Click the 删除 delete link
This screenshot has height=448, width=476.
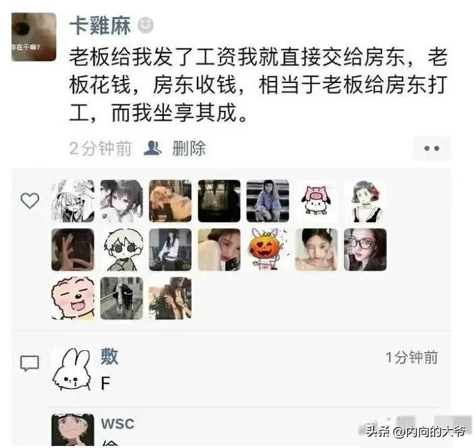coord(189,148)
